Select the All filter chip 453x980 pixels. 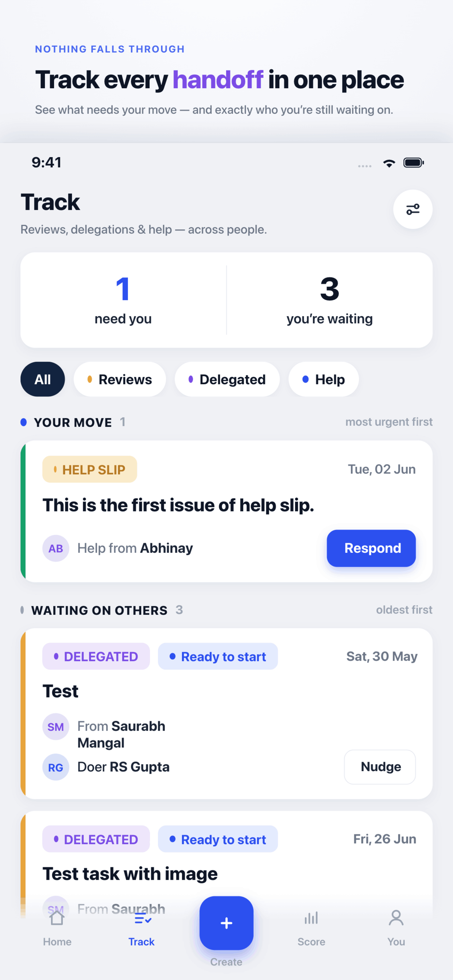point(43,379)
